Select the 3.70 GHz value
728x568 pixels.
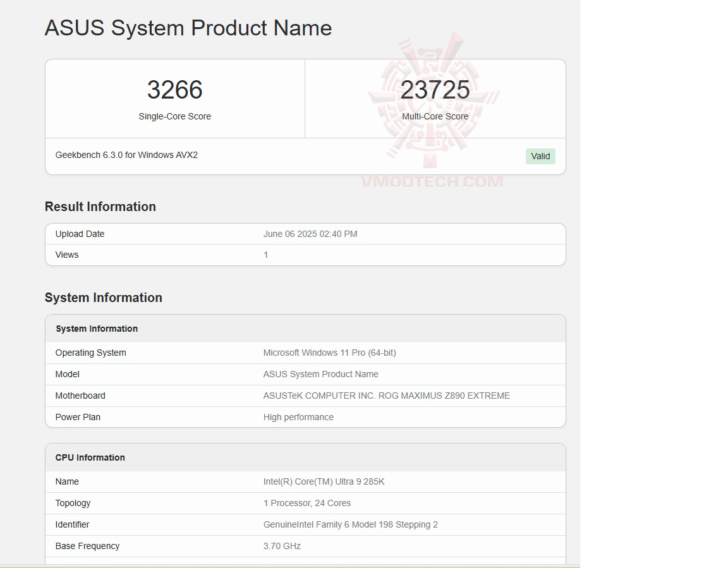coord(282,546)
